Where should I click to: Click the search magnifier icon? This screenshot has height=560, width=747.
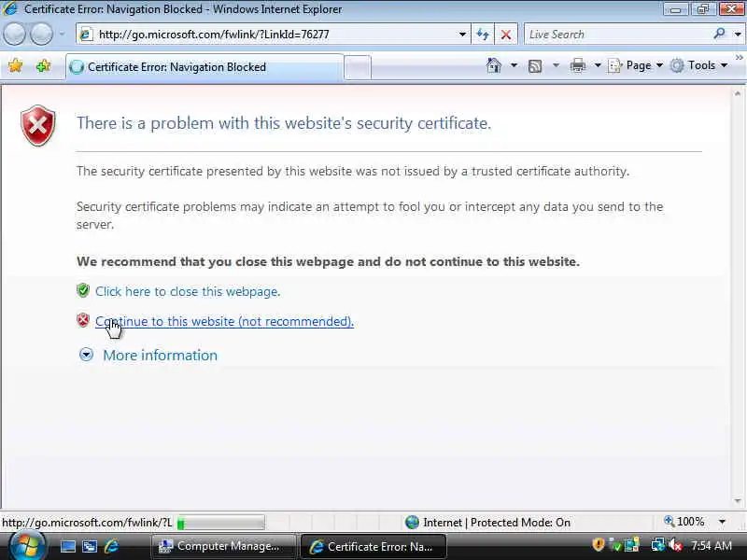coord(720,34)
